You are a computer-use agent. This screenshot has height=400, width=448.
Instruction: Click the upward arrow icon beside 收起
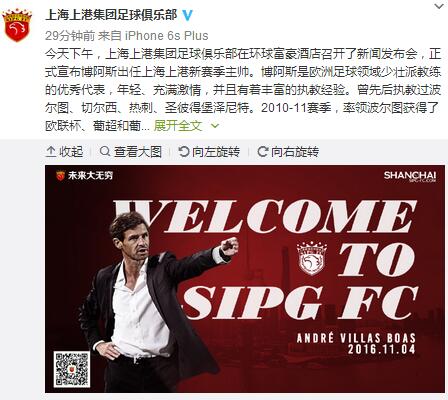point(51,152)
